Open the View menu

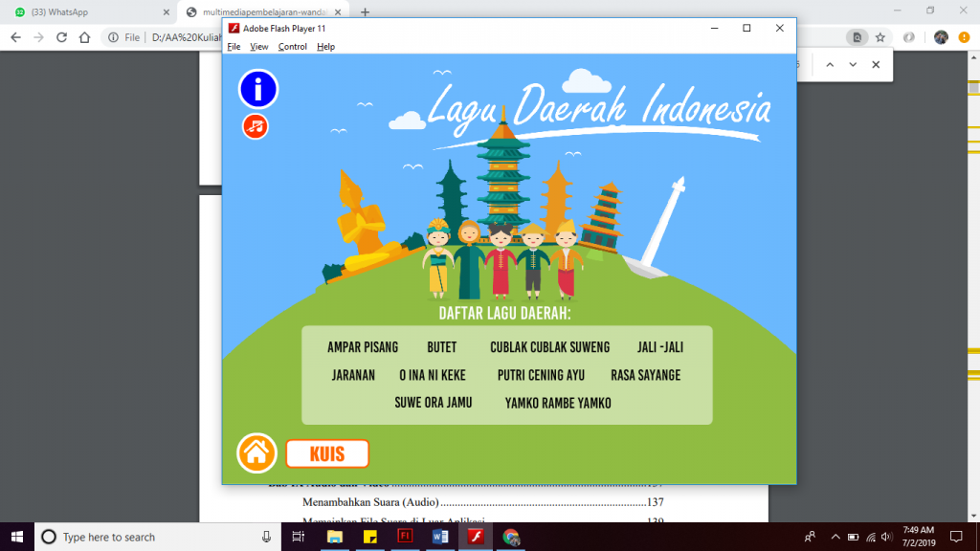pos(259,47)
